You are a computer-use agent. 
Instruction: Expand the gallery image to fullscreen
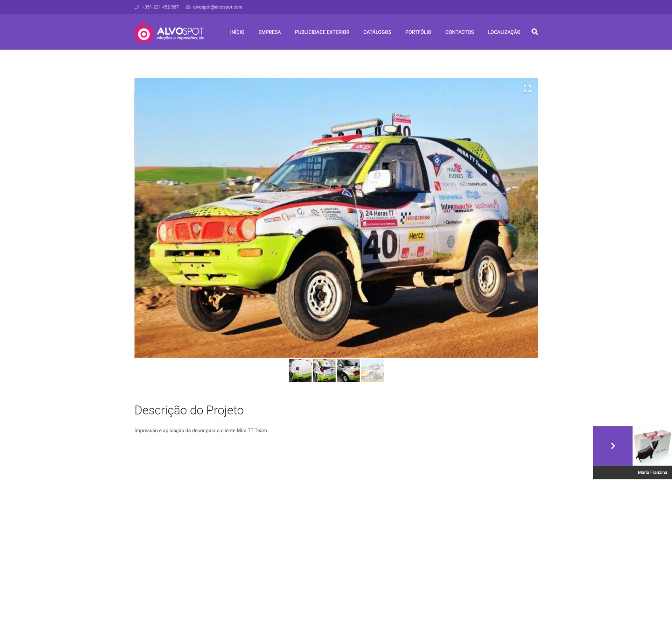point(527,89)
